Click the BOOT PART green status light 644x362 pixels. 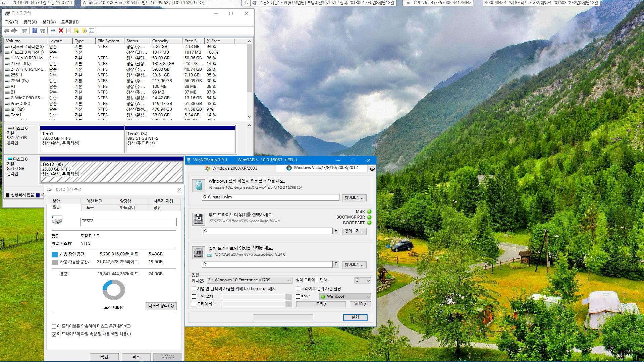click(369, 223)
